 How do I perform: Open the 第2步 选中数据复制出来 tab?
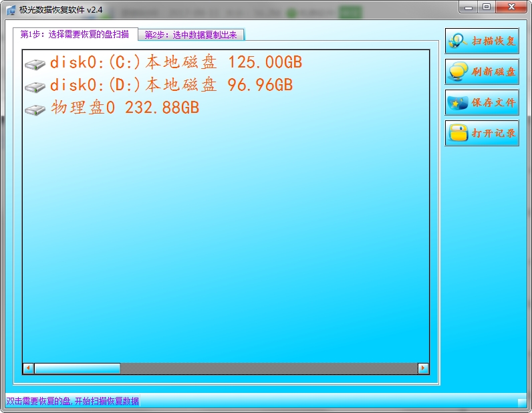[x=191, y=35]
